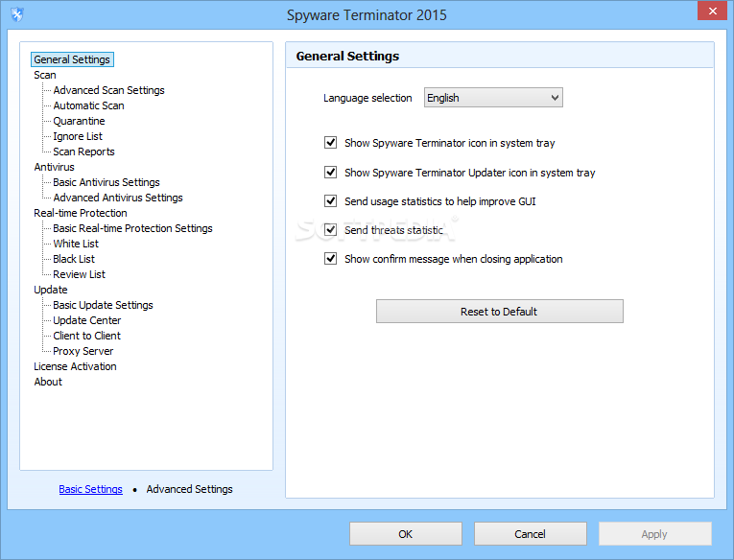The width and height of the screenshot is (734, 560).
Task: Open Basic Antivirus Settings
Action: click(107, 182)
